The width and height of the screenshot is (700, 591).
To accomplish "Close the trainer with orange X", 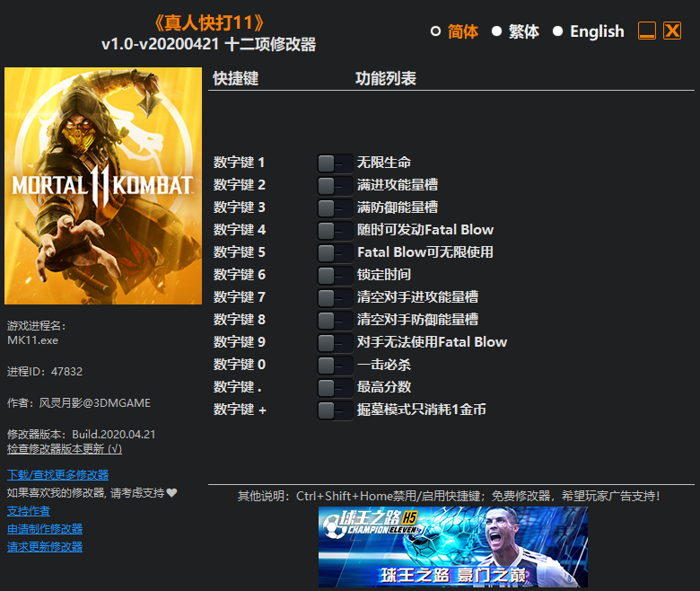I will point(672,31).
